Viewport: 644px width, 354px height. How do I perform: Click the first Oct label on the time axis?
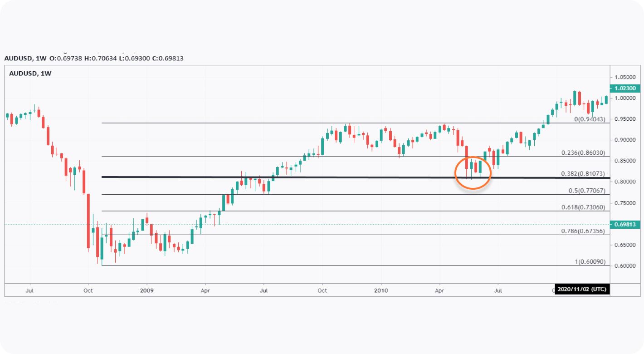click(88, 290)
